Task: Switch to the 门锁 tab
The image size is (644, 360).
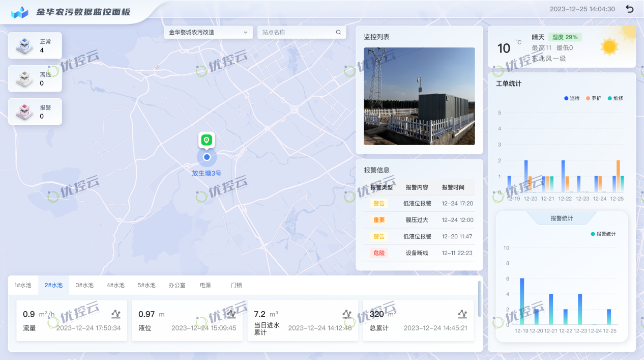Action: point(237,285)
